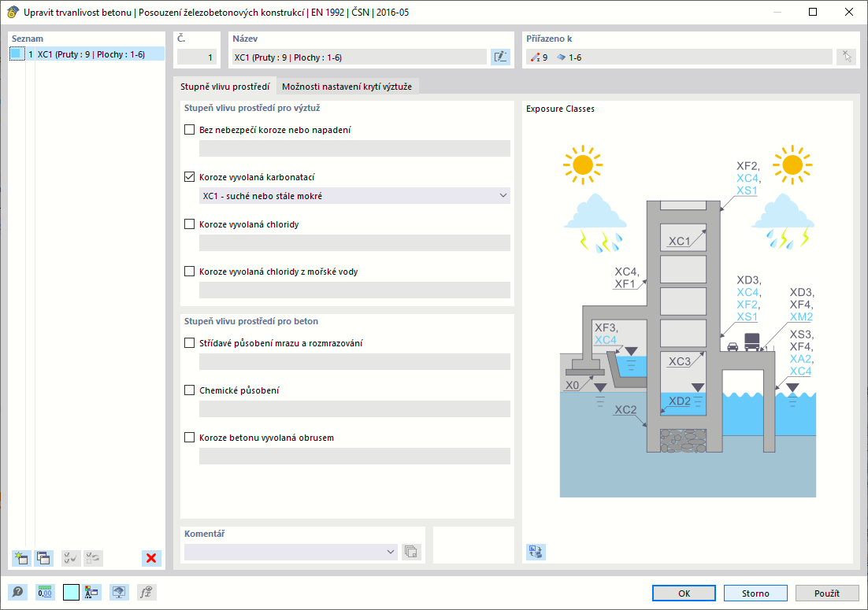Click the edit name icon next to Název

point(500,57)
